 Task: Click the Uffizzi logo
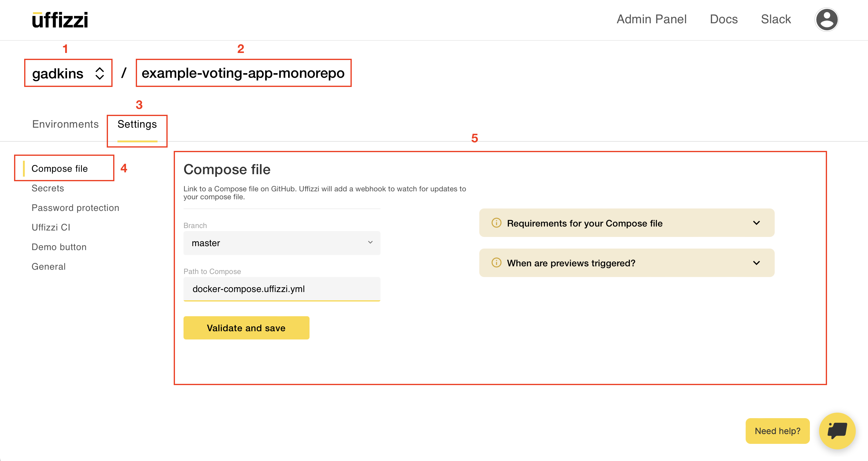click(60, 20)
